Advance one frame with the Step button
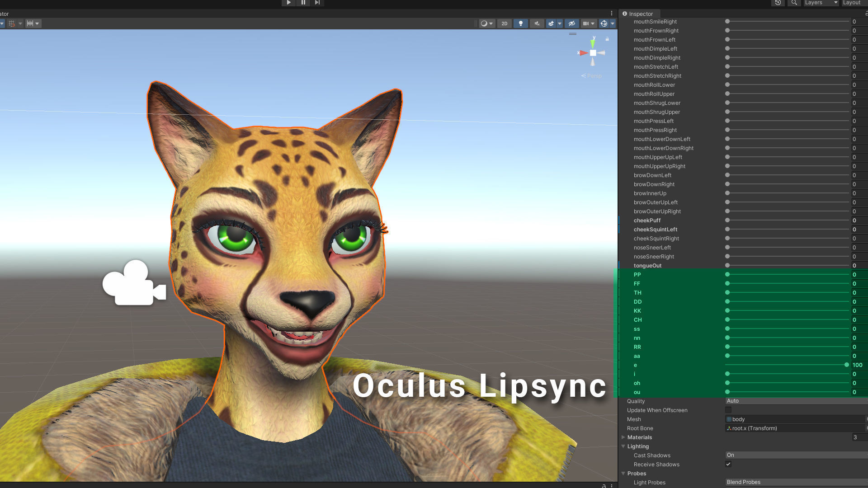This screenshot has width=868, height=488. (317, 3)
